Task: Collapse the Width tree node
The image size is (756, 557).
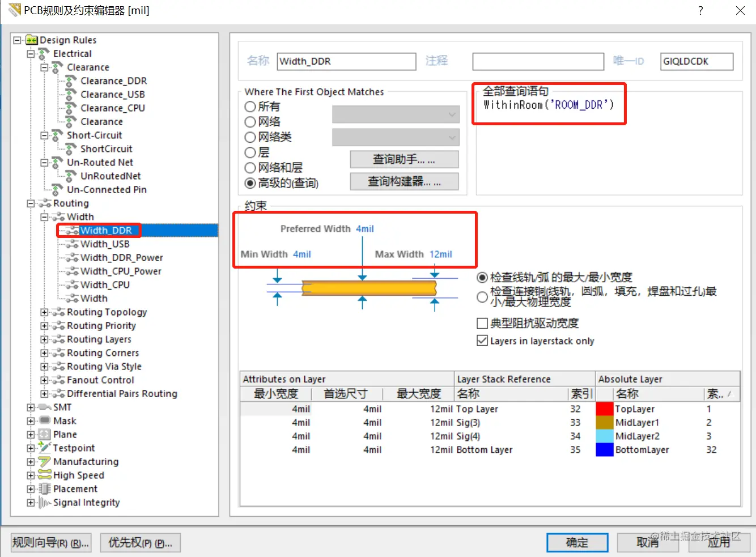Action: click(44, 217)
